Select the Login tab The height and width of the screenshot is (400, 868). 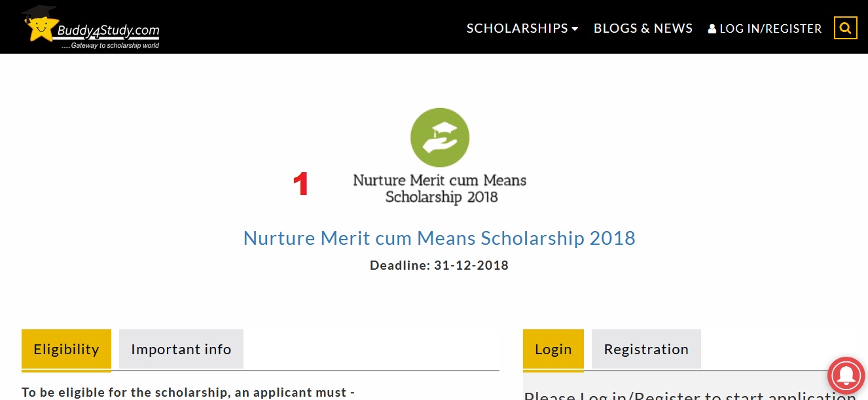553,349
